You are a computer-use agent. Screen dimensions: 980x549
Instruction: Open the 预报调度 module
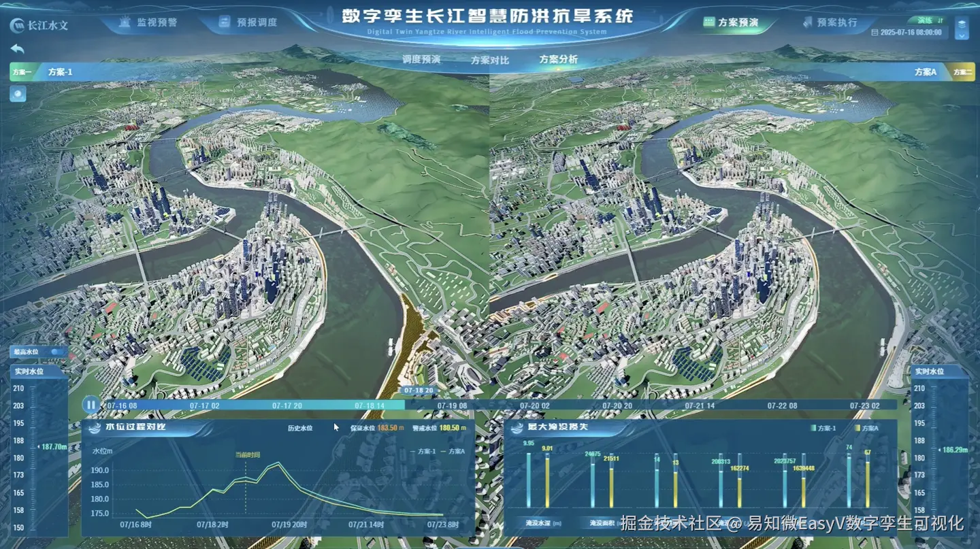[x=248, y=22]
